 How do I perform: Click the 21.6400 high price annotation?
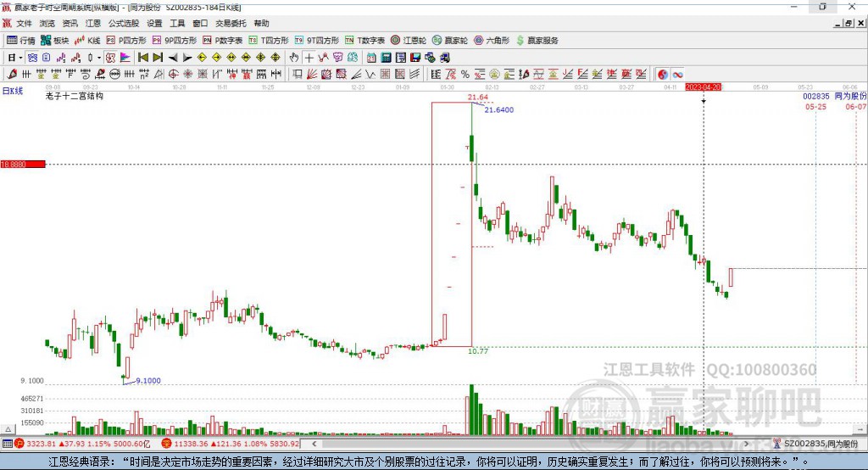coord(498,109)
